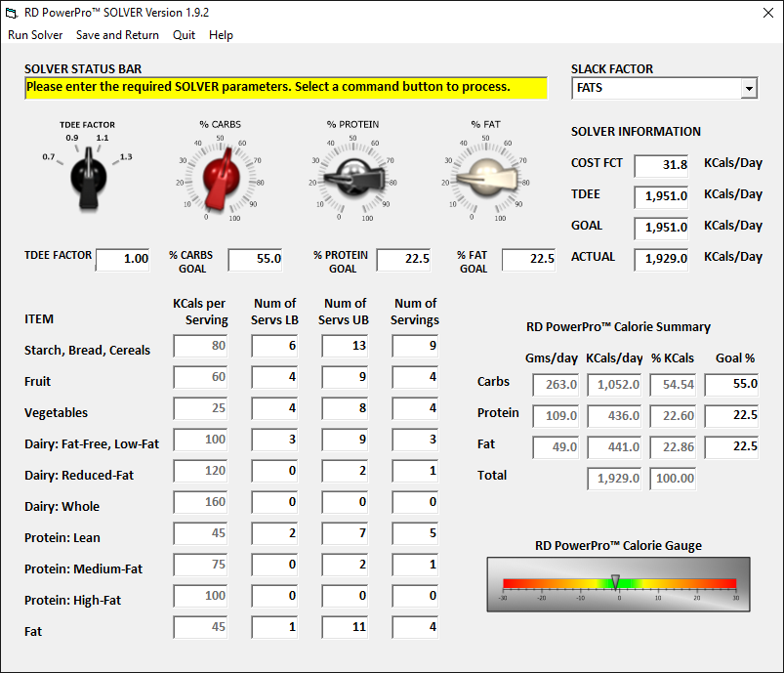Choose Quit from the menu bar

(x=184, y=35)
